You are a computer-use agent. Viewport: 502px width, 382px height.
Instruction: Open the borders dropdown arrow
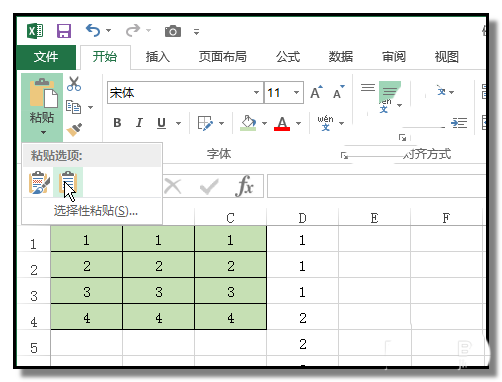click(x=222, y=123)
